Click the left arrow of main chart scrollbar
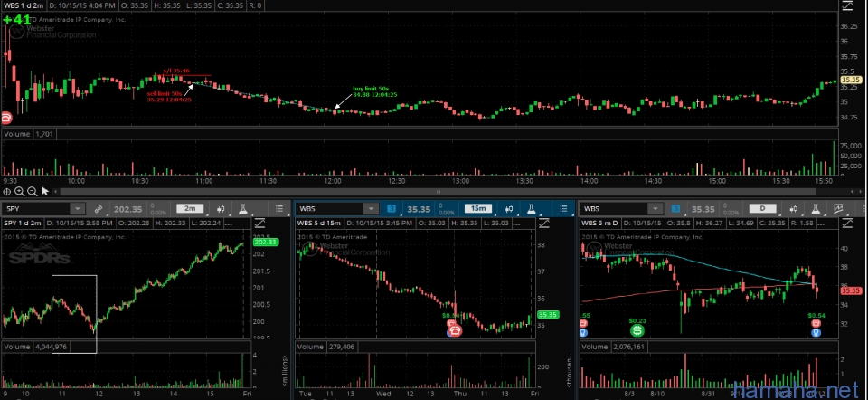This screenshot has height=400, width=868. (56, 192)
